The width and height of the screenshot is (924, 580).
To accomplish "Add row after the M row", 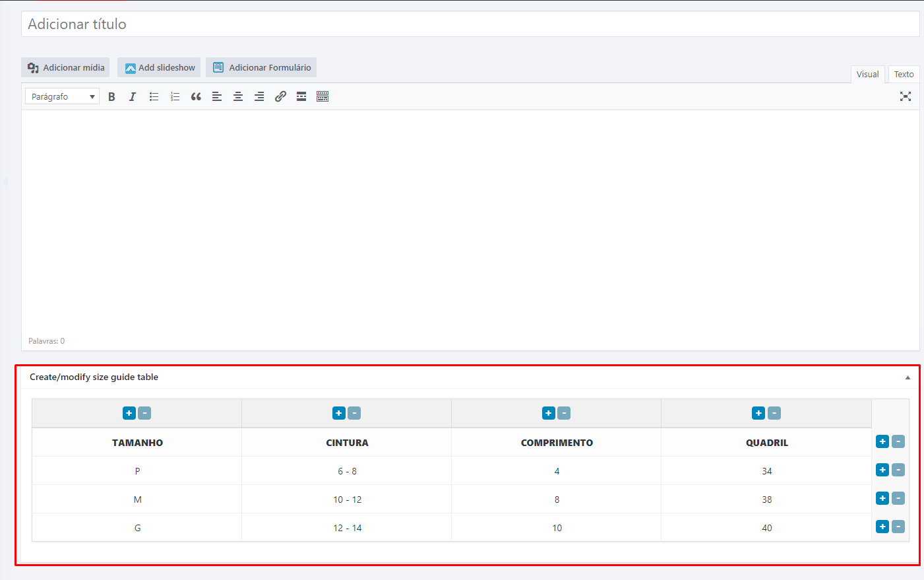I will tap(882, 498).
